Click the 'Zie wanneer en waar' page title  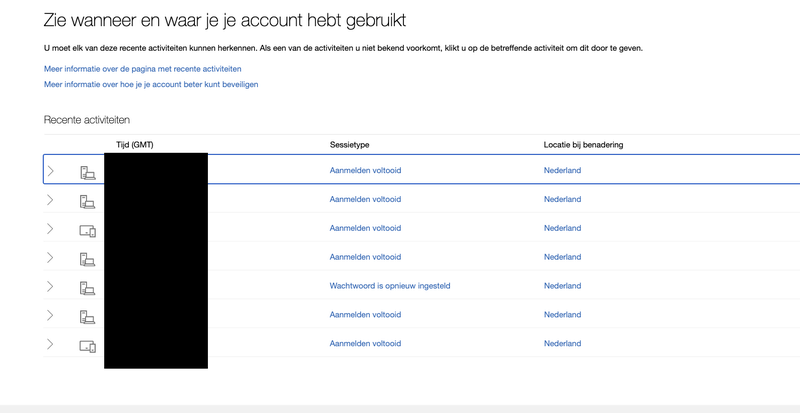point(225,21)
